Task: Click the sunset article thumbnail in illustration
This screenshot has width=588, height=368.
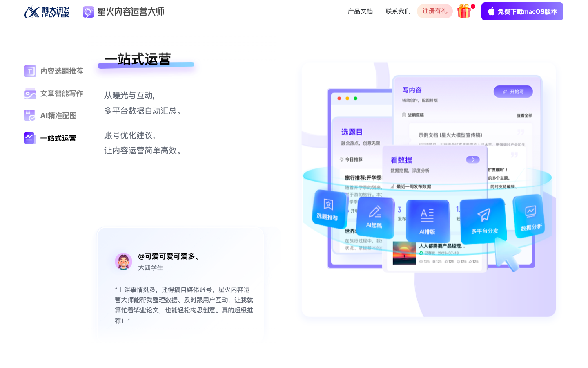Action: [x=404, y=253]
